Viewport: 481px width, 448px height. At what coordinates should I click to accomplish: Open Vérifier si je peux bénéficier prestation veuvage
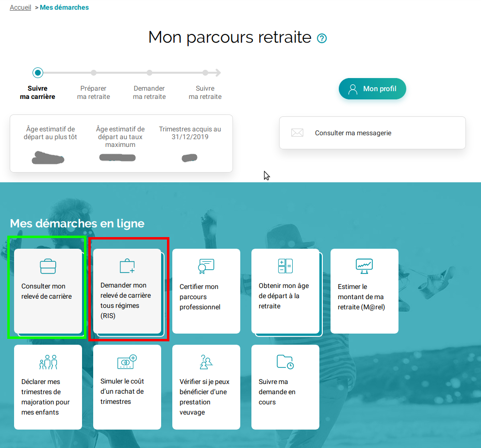tap(206, 387)
